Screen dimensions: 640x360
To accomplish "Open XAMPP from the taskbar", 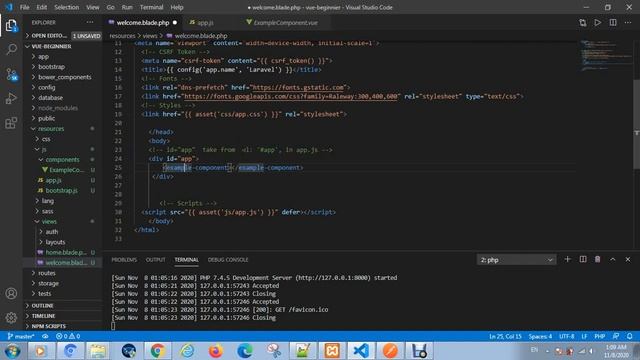I will tap(332, 351).
